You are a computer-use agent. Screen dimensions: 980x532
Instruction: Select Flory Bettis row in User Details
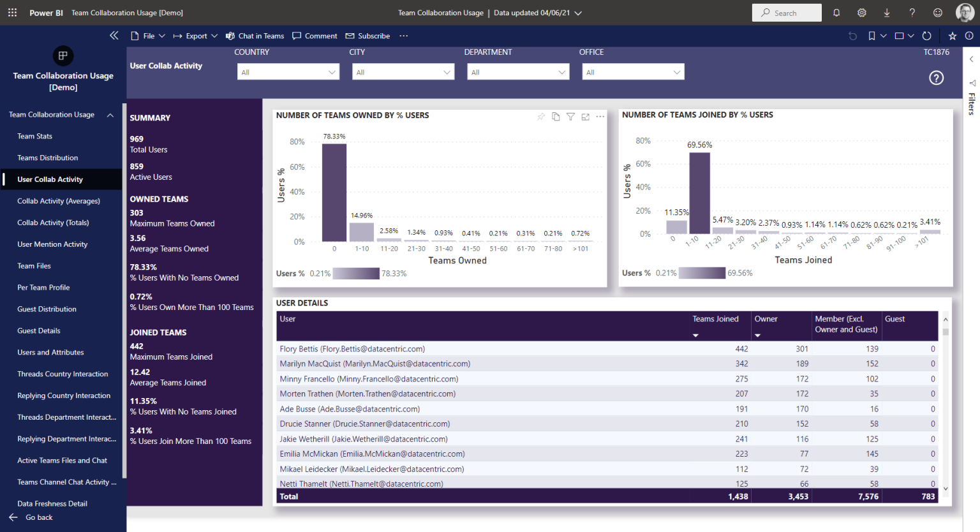[x=607, y=349]
